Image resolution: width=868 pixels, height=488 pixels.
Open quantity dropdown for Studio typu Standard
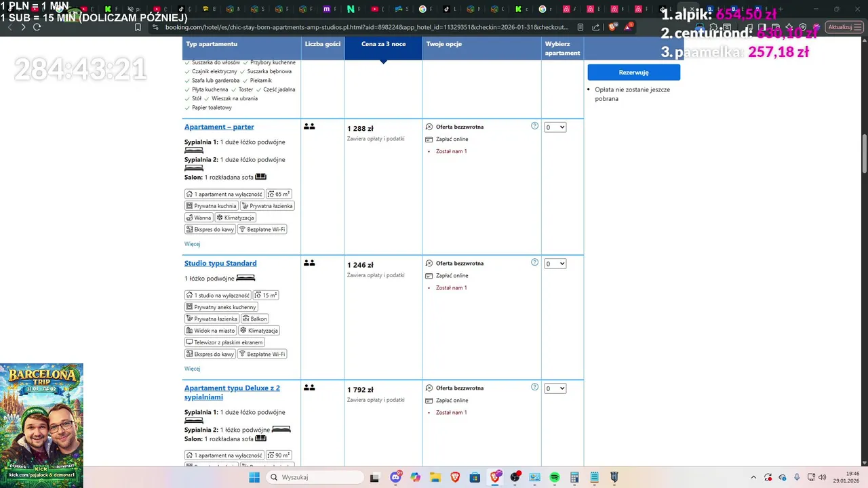(x=555, y=264)
